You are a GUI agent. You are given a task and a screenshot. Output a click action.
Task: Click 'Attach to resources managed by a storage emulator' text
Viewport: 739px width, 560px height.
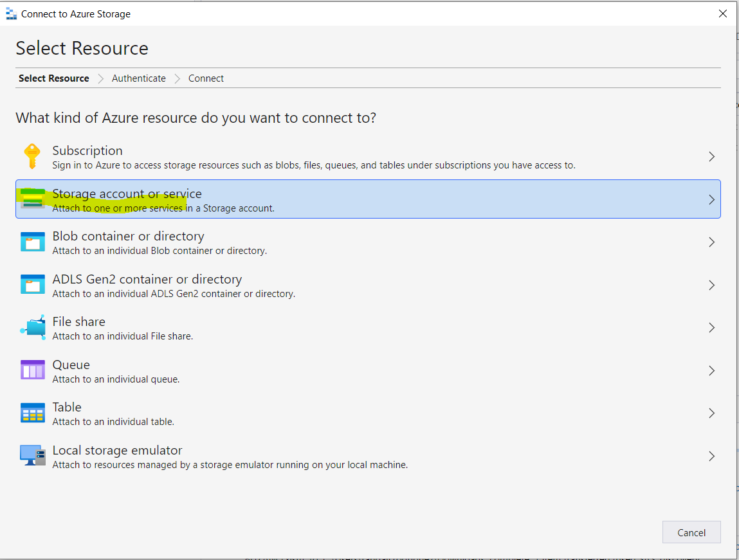coord(230,465)
